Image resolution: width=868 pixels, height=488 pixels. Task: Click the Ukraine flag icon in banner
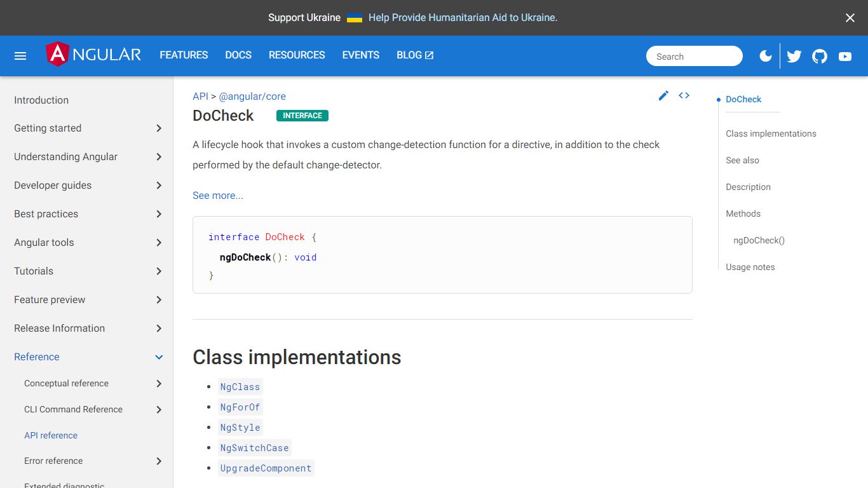355,18
